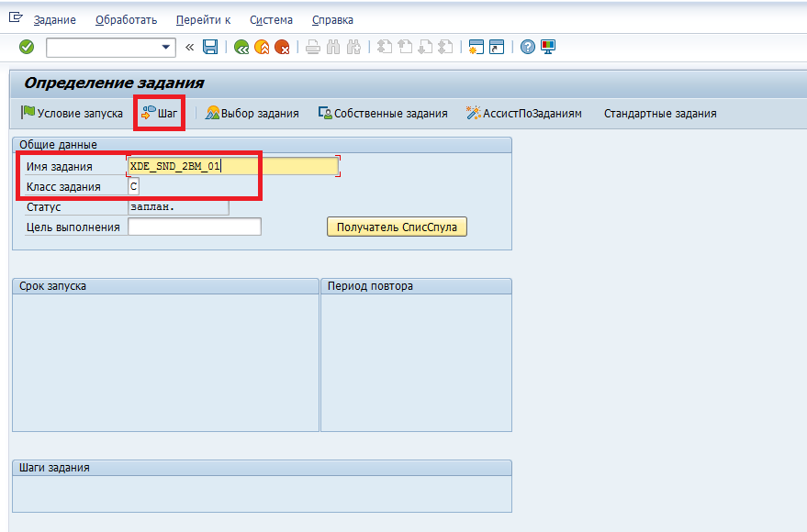This screenshot has width=807, height=532.
Task: Click the Customize Local Layout monitor icon
Action: click(548, 47)
